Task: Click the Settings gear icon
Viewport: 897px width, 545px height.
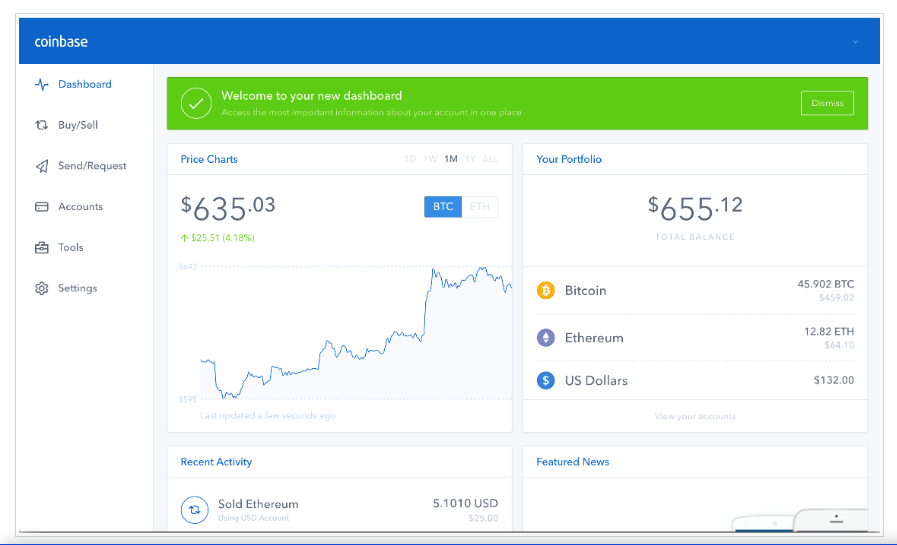Action: click(x=42, y=289)
